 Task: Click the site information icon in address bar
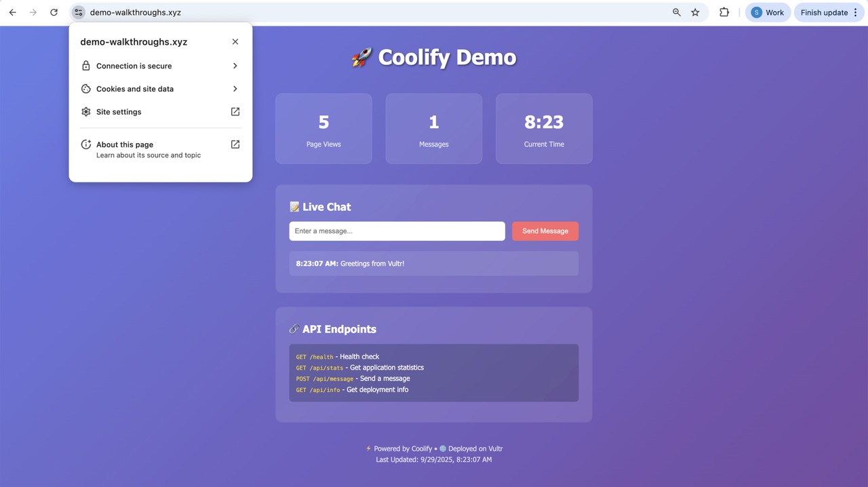tap(79, 12)
